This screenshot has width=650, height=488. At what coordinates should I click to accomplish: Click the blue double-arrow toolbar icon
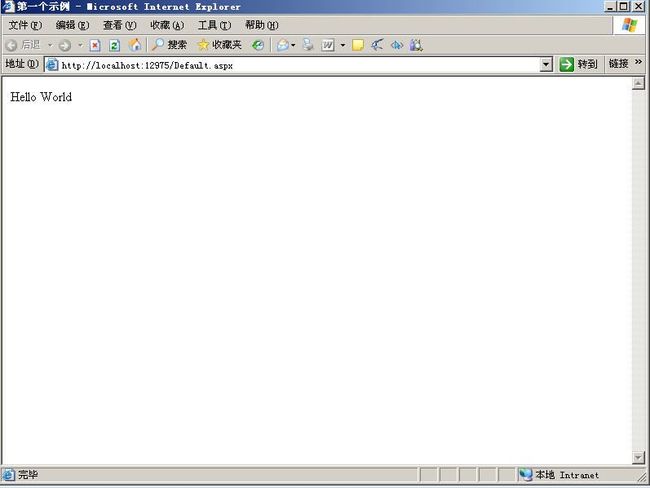[397, 45]
